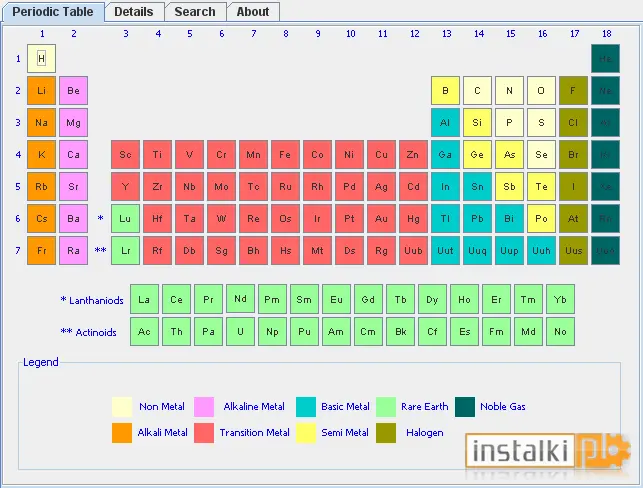Click the '** Actinoids' row label
The image size is (643, 488).
tap(89, 332)
